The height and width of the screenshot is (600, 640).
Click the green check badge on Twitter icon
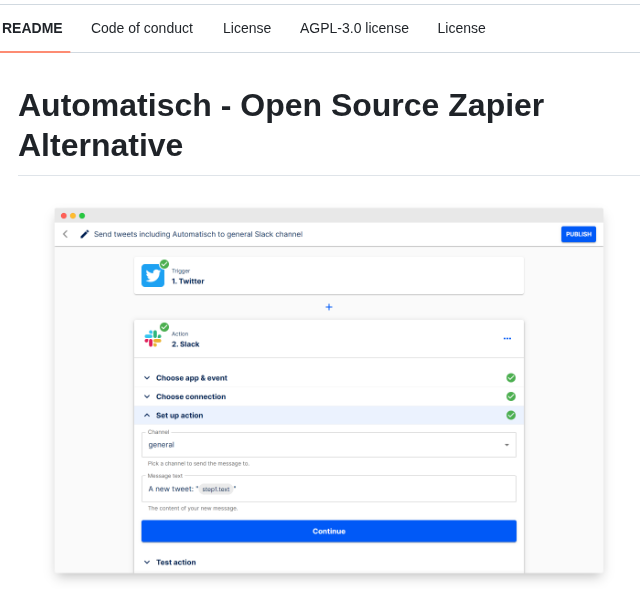(164, 264)
